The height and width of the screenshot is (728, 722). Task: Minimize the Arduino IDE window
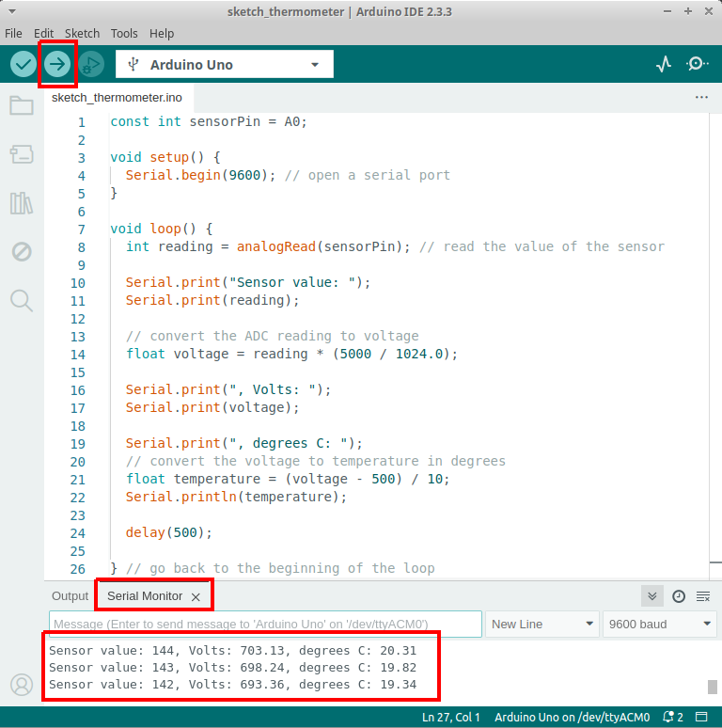click(667, 11)
